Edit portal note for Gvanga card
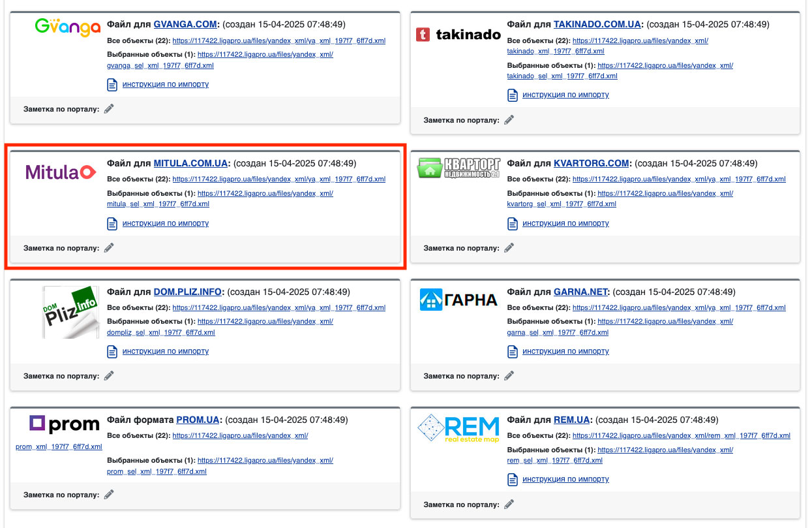 109,109
